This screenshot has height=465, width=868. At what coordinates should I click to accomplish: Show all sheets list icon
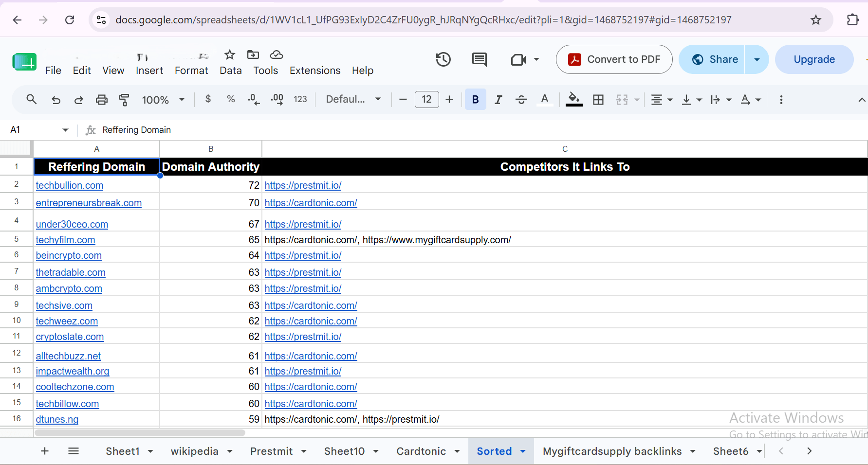(74, 451)
